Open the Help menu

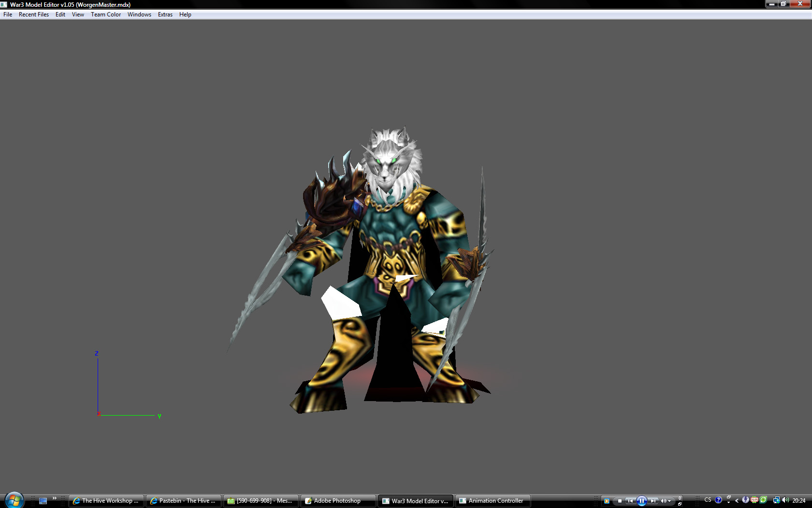(185, 15)
